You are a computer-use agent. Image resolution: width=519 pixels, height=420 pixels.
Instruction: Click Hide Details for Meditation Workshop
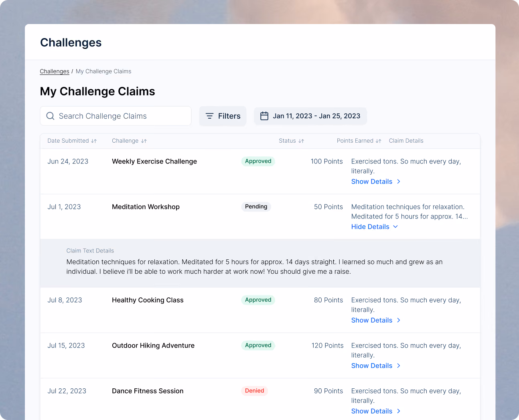pos(370,227)
